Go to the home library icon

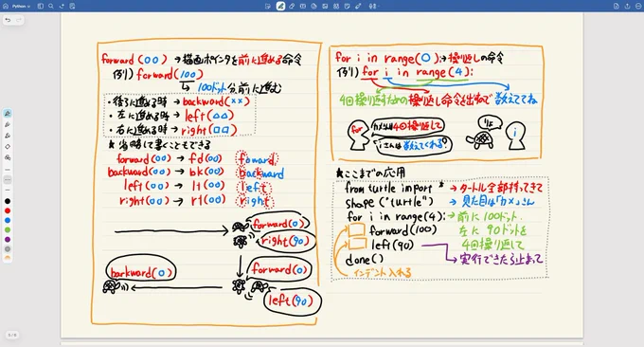[6, 7]
